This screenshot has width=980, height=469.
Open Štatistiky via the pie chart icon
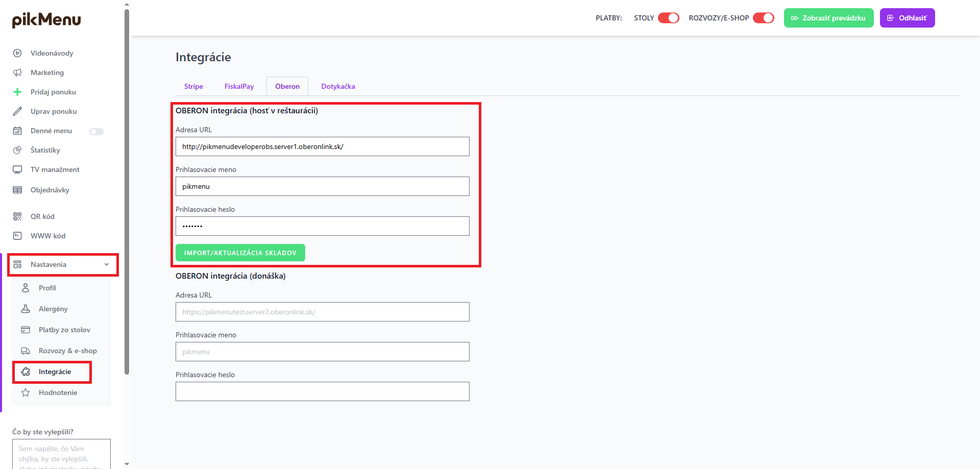17,150
